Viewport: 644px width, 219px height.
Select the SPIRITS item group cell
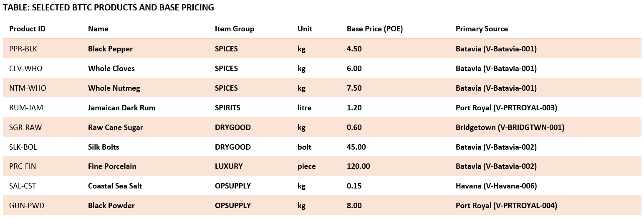click(227, 108)
